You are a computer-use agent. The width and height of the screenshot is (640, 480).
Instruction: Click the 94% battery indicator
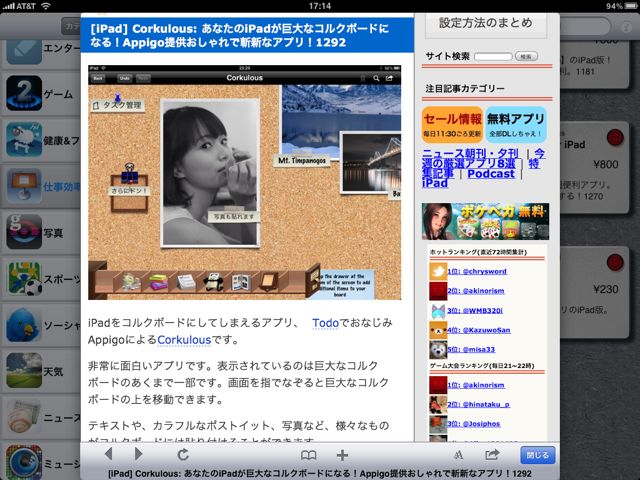[622, 6]
